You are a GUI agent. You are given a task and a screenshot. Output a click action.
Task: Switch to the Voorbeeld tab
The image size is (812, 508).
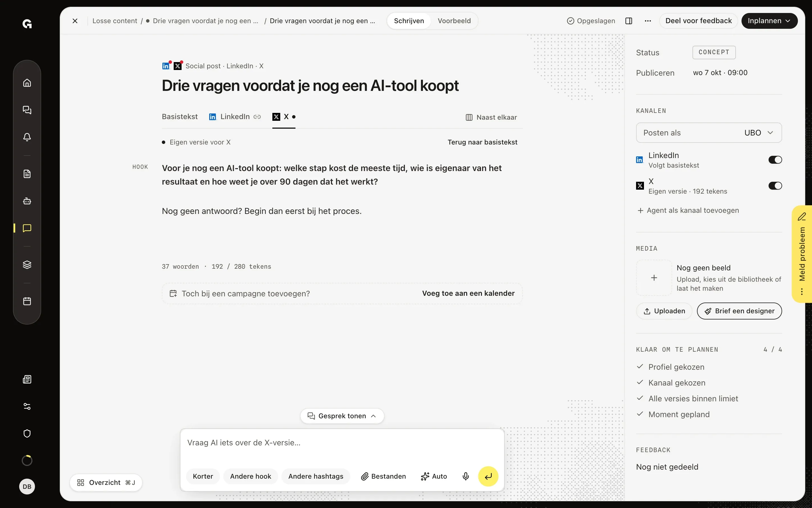pos(454,21)
